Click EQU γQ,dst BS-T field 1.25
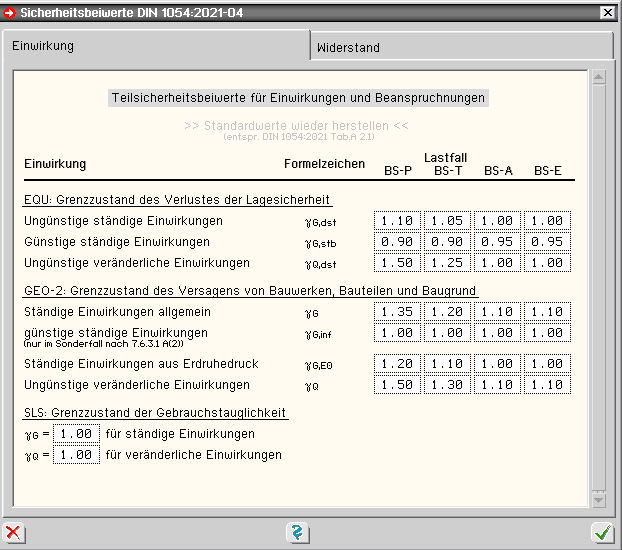Image resolution: width=622 pixels, height=550 pixels. (447, 263)
